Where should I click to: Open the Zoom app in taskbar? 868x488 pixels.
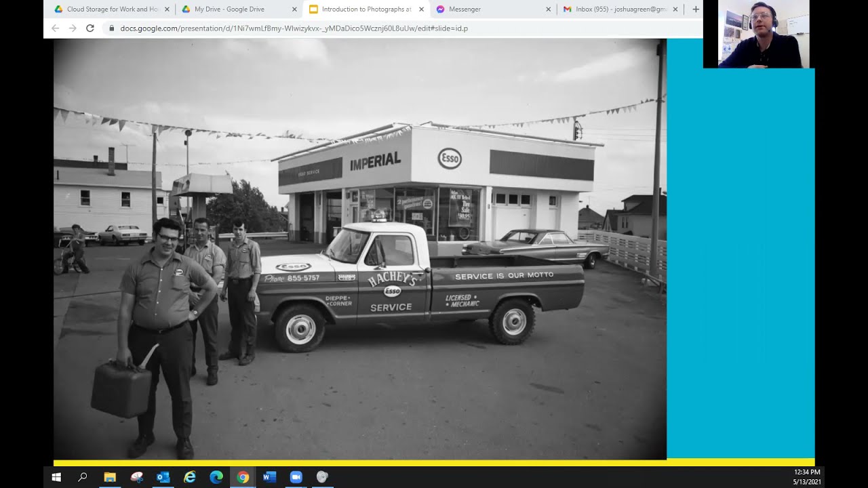[296, 477]
